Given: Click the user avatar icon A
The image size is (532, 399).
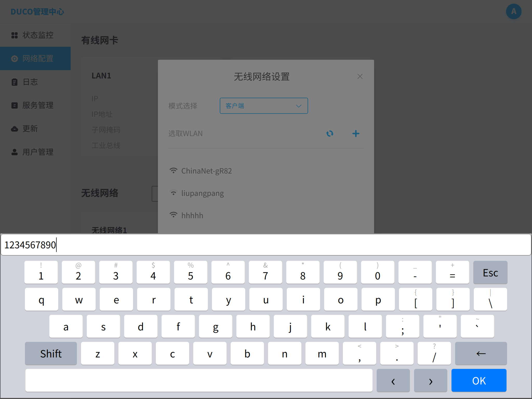Looking at the screenshot, I should click(513, 11).
